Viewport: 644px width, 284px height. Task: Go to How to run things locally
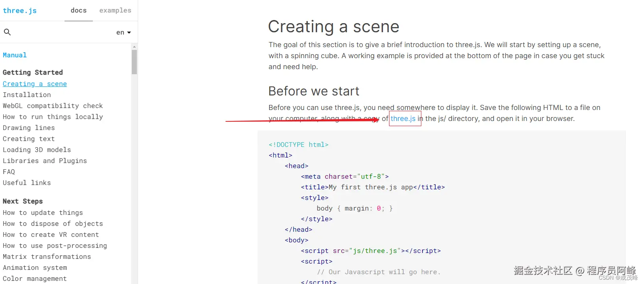[53, 117]
